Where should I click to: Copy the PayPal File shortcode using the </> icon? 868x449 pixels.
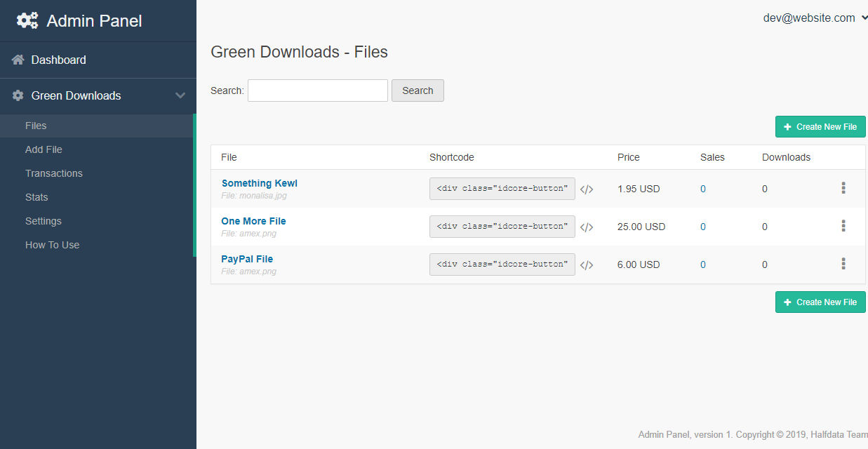(x=587, y=264)
